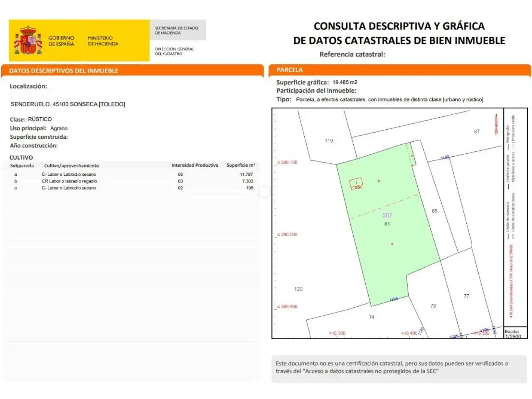
Task: Click SECRETARÍA DE ESTADO DE HACIENDA box
Action: [177, 30]
